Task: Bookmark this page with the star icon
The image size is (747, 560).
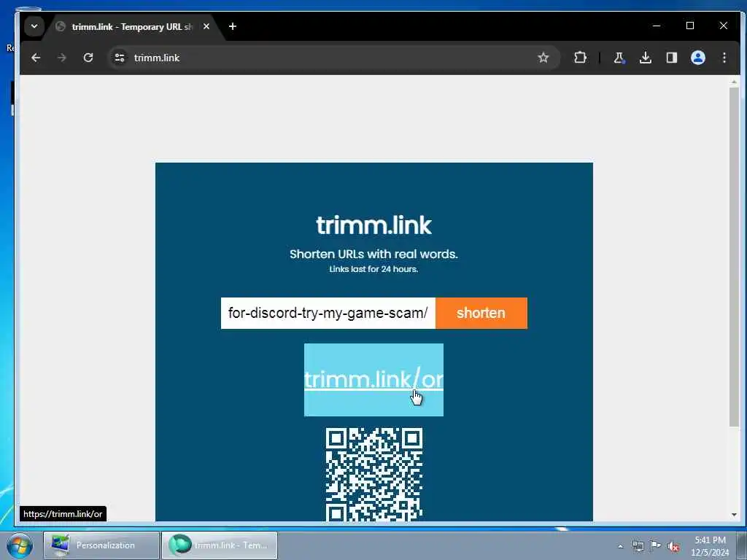Action: (x=543, y=58)
